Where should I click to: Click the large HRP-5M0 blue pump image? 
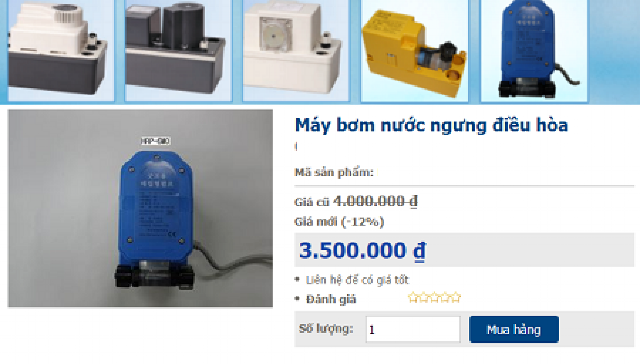click(x=140, y=208)
